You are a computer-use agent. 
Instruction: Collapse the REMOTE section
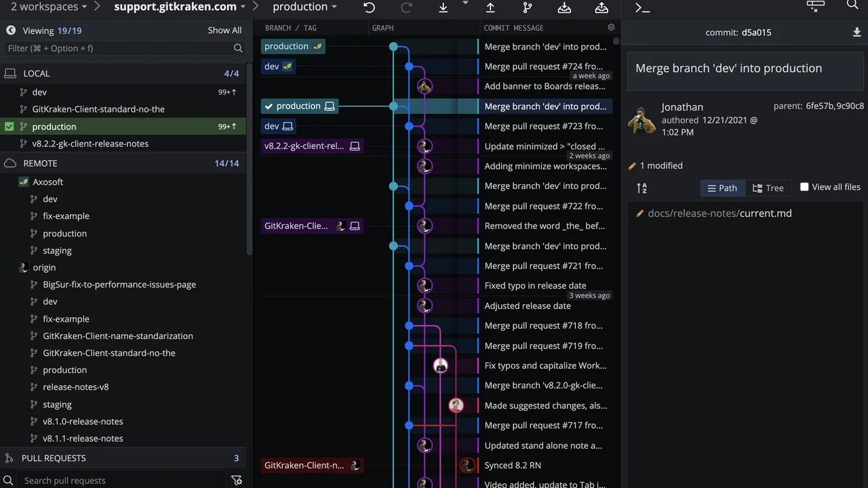(x=123, y=163)
